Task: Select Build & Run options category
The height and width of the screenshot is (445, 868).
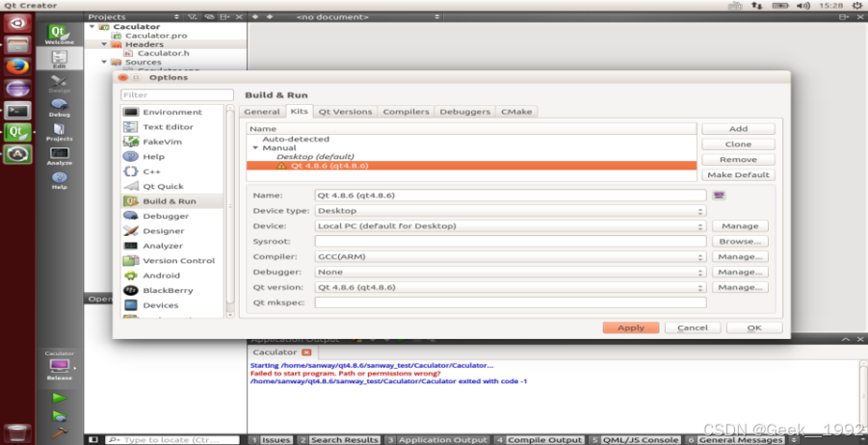Action: point(172,201)
